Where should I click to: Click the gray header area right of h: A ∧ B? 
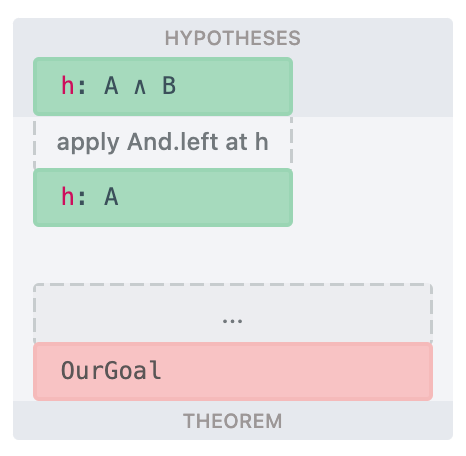[x=373, y=86]
